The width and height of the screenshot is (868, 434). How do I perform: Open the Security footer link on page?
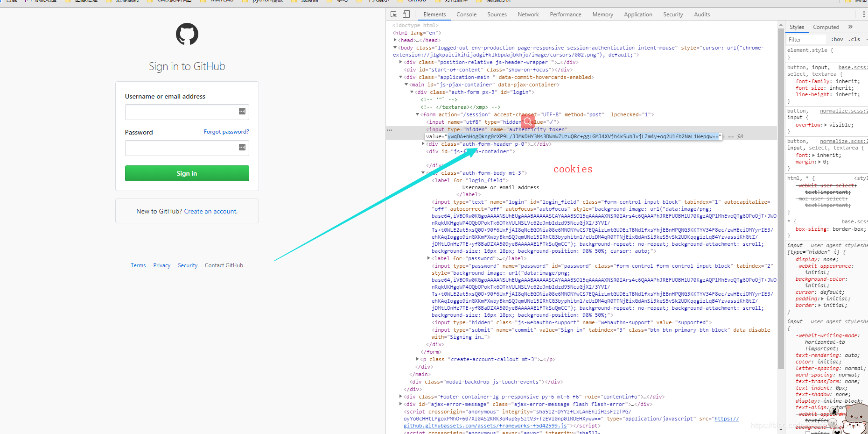pos(188,265)
